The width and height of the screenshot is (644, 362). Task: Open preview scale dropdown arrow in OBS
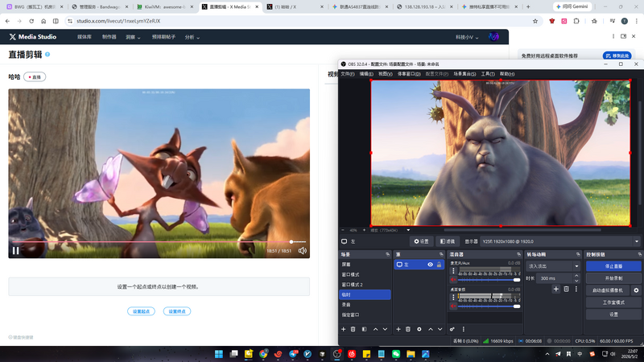click(x=408, y=230)
